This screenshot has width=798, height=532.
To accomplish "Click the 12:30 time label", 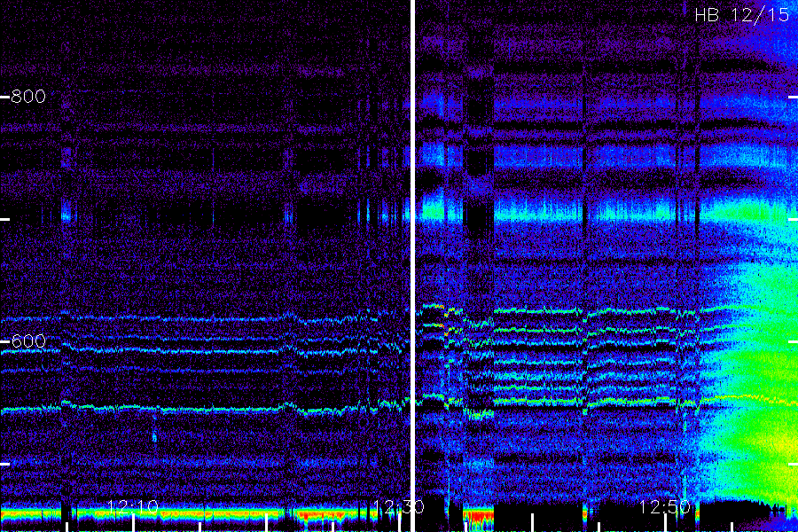I will (398, 506).
